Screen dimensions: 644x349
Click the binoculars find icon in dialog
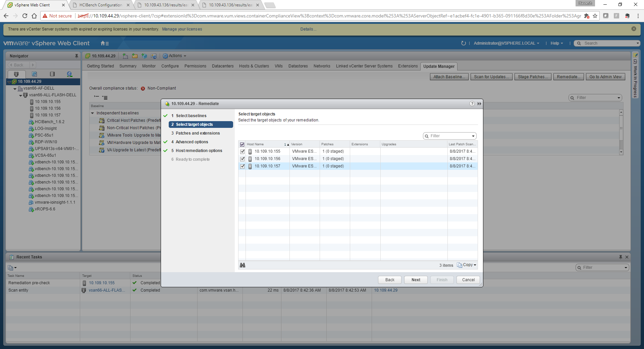[243, 265]
